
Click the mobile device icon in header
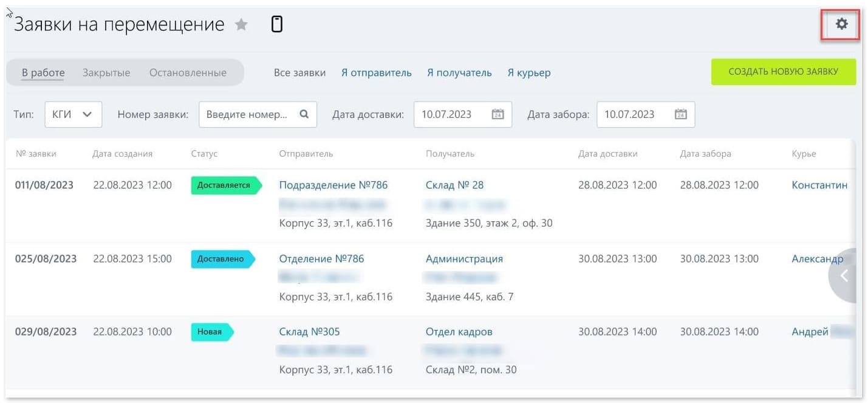coord(277,24)
